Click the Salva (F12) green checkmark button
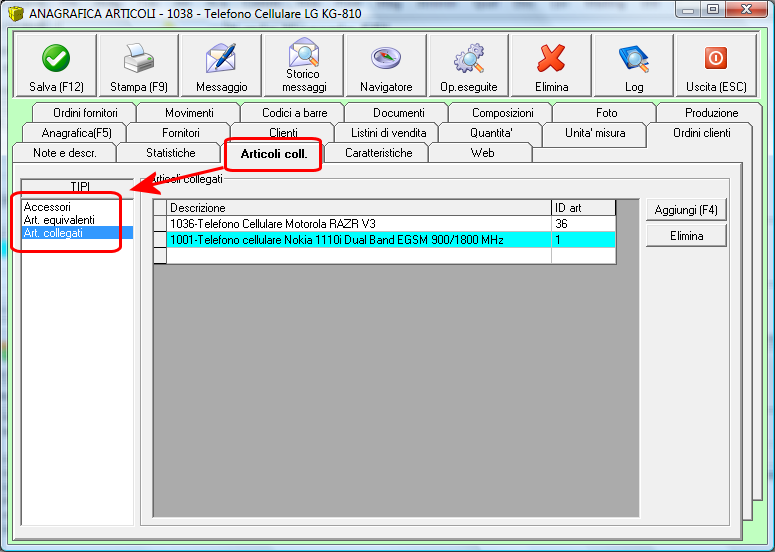 (x=56, y=65)
